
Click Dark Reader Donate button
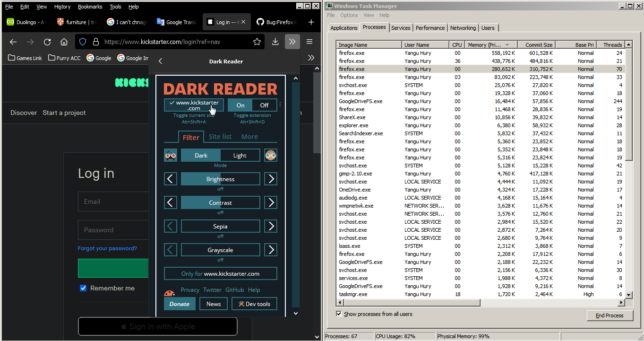tap(180, 304)
